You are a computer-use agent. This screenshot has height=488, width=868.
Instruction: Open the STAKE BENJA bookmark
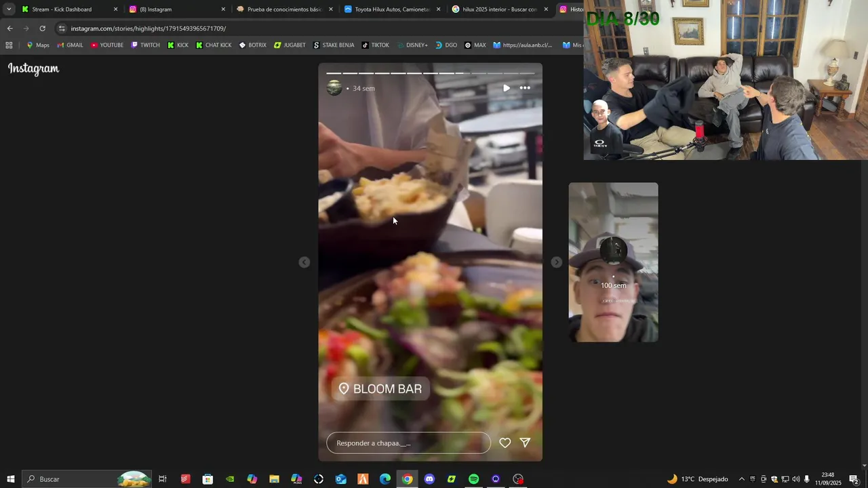pos(334,45)
